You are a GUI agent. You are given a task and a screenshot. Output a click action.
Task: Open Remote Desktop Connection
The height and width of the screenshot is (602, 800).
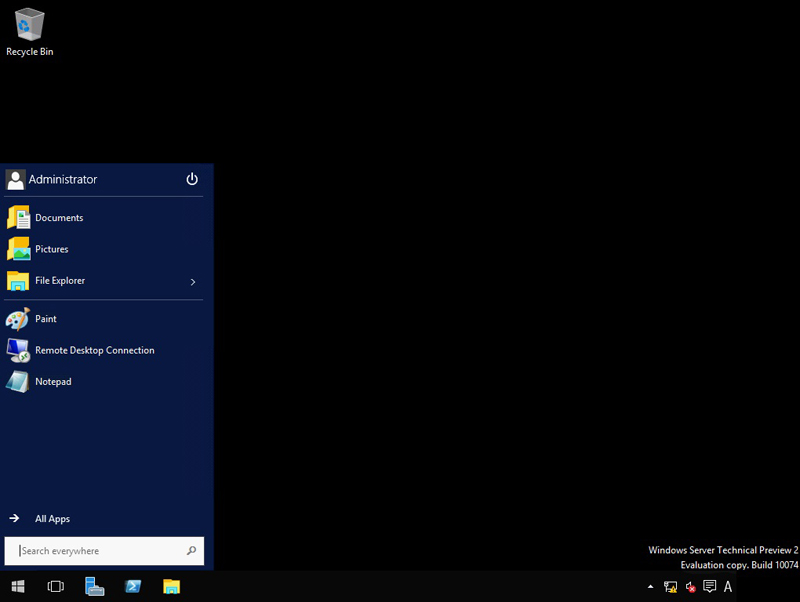104,350
